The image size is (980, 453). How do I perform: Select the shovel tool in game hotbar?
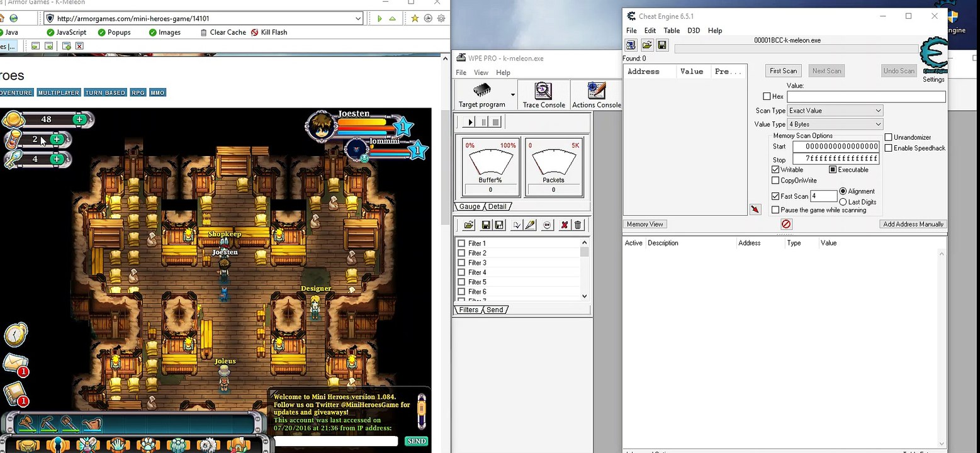(70, 424)
